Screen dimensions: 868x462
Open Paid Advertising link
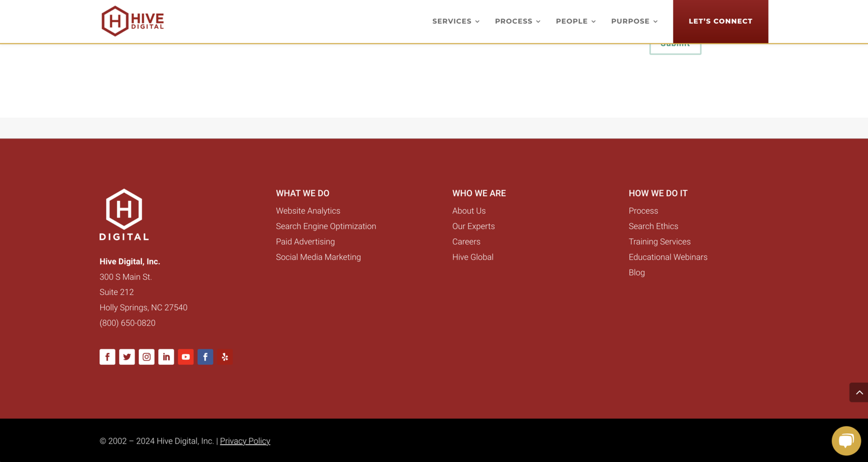pyautogui.click(x=305, y=242)
